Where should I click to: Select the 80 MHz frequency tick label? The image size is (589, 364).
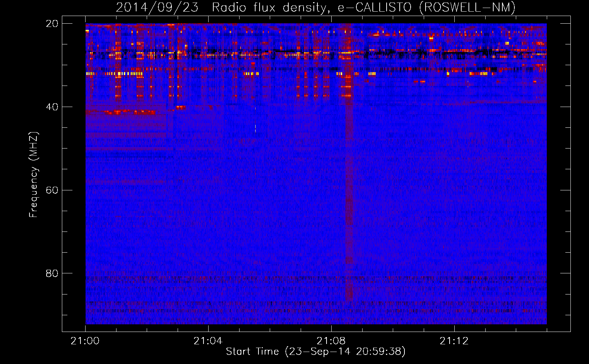pyautogui.click(x=52, y=273)
